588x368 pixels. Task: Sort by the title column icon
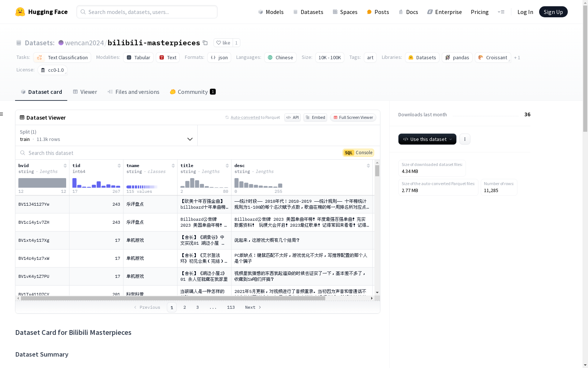coord(227,166)
